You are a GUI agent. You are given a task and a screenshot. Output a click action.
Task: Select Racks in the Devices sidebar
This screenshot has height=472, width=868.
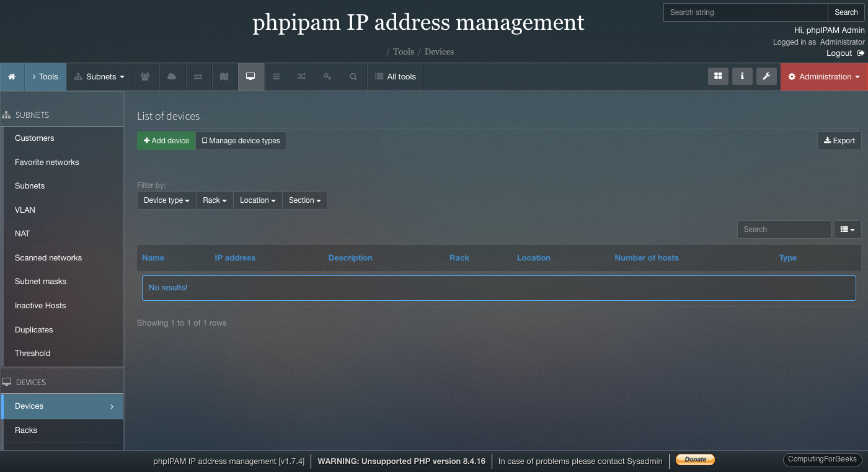tap(26, 430)
